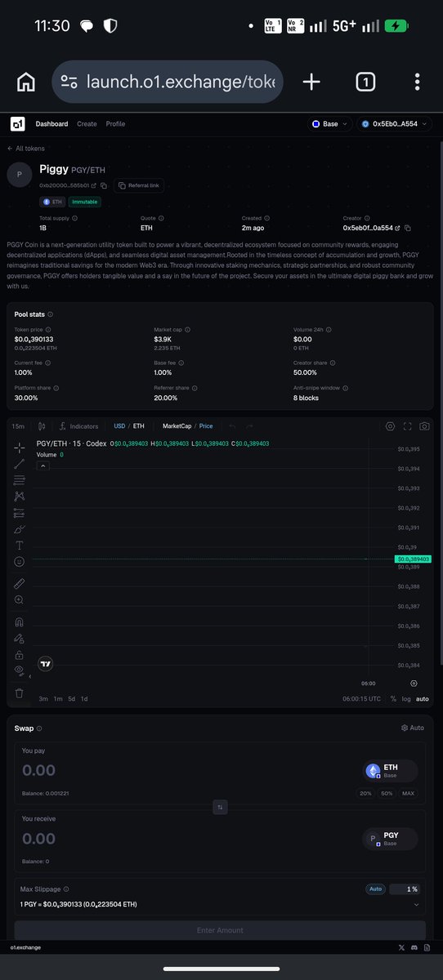Collapse the chart legend arrow
This screenshot has width=443, height=980.
pyautogui.click(x=43, y=465)
